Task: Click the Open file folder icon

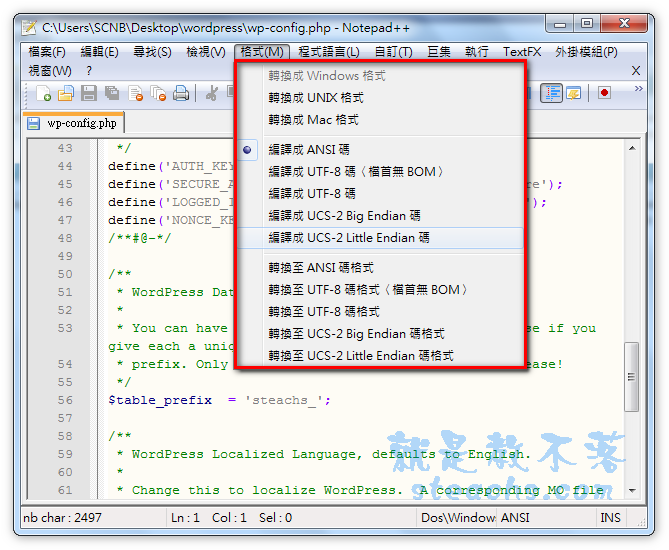Action: [66, 93]
